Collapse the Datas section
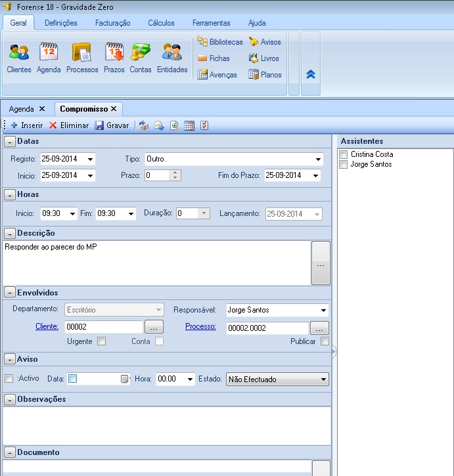This screenshot has width=454, height=476. click(x=10, y=141)
